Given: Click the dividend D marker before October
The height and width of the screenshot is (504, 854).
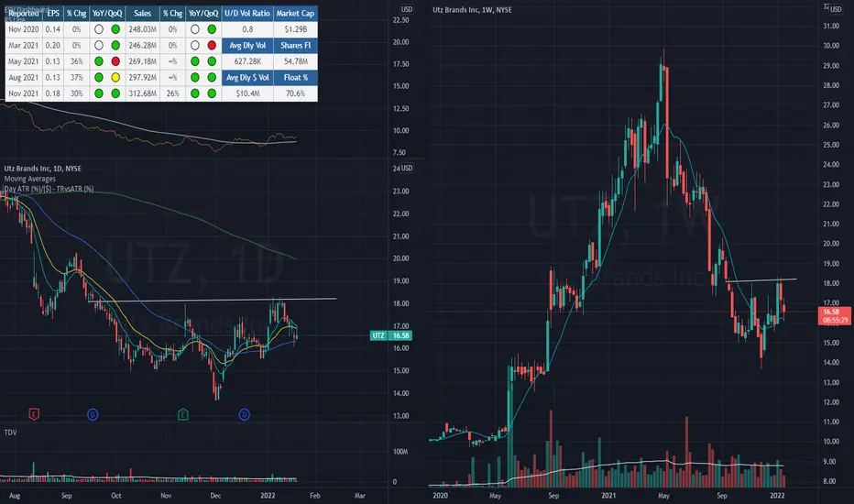Looking at the screenshot, I should point(93,414).
